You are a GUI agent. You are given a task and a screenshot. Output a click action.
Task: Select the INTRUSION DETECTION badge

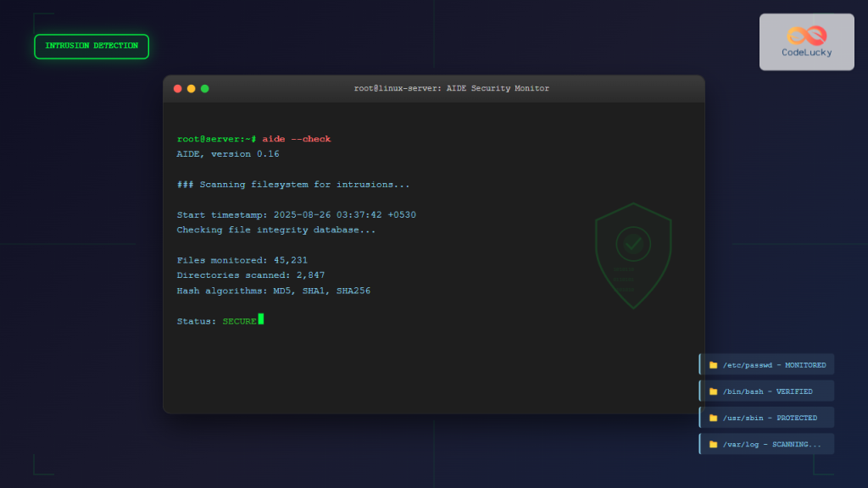(91, 46)
